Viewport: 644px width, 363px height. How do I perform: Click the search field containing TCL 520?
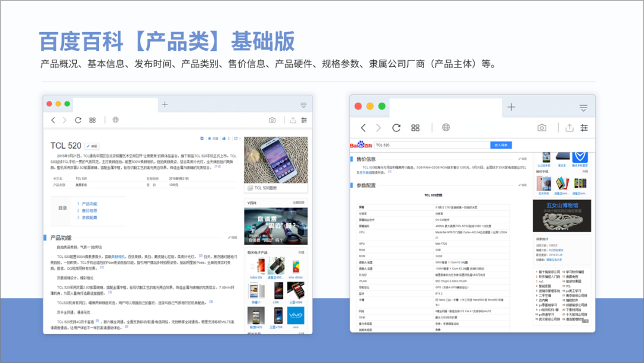[432, 145]
